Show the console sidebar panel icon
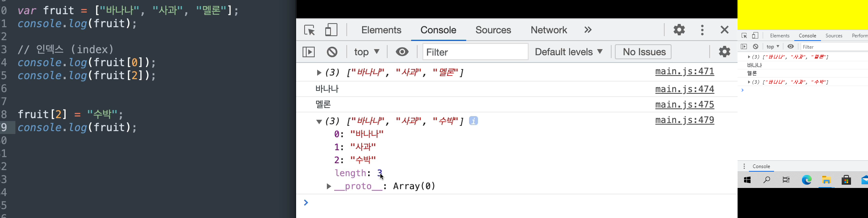This screenshot has width=868, height=218. (x=309, y=52)
